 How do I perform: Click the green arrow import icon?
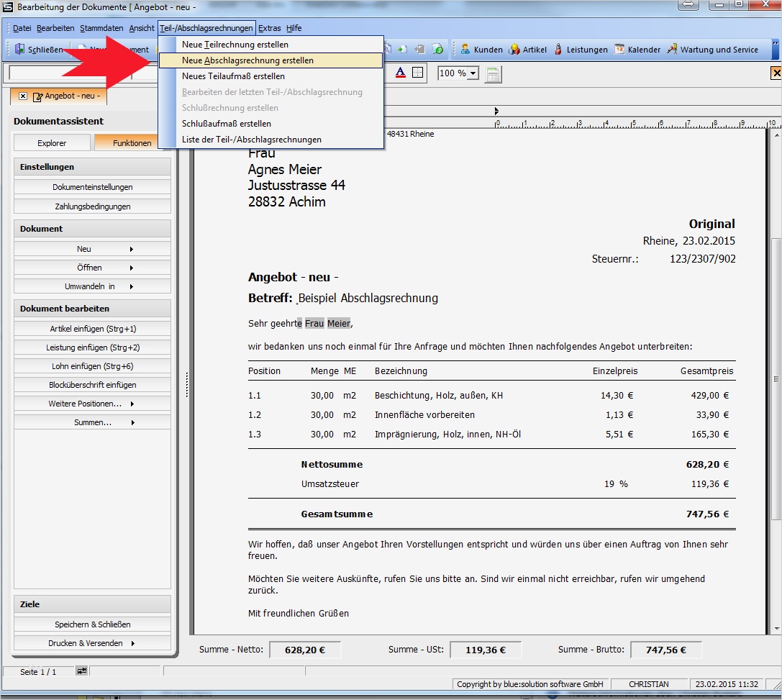[x=402, y=49]
